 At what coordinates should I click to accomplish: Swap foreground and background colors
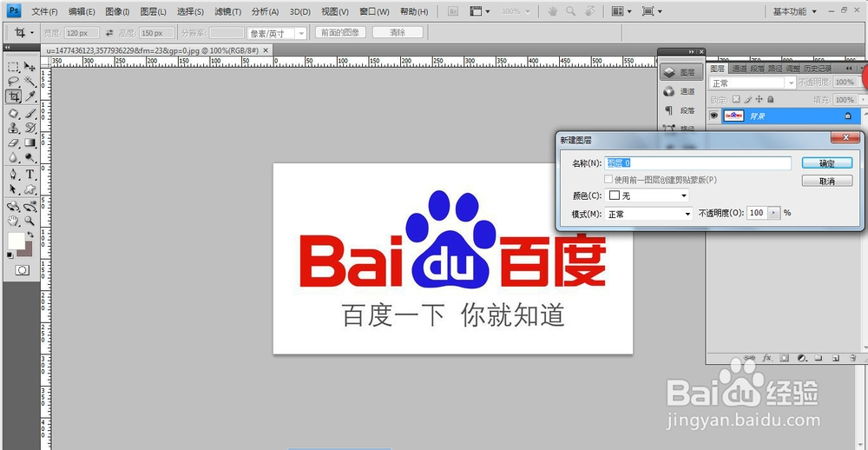[x=30, y=235]
